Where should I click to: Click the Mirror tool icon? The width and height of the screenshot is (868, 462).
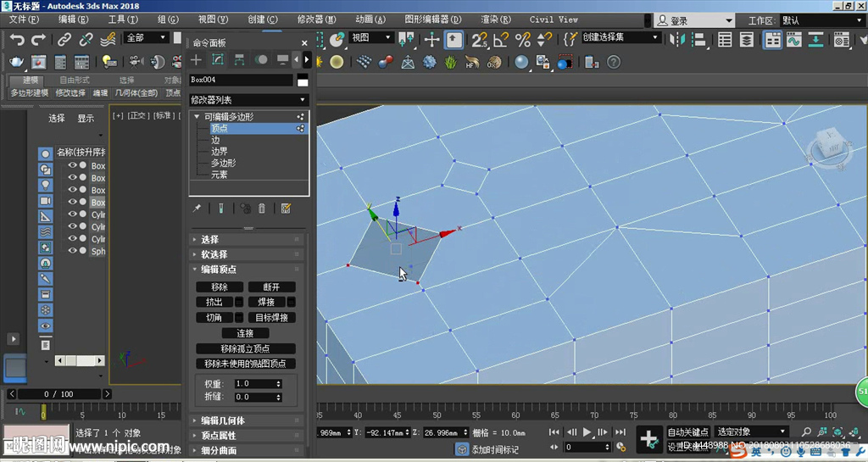[x=678, y=39]
